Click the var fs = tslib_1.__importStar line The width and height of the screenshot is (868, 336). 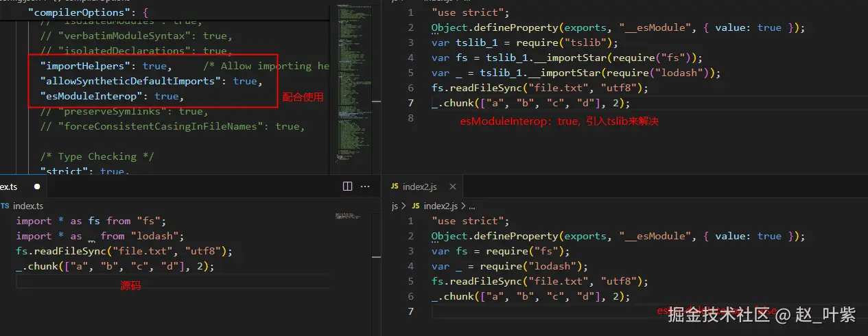tap(567, 58)
